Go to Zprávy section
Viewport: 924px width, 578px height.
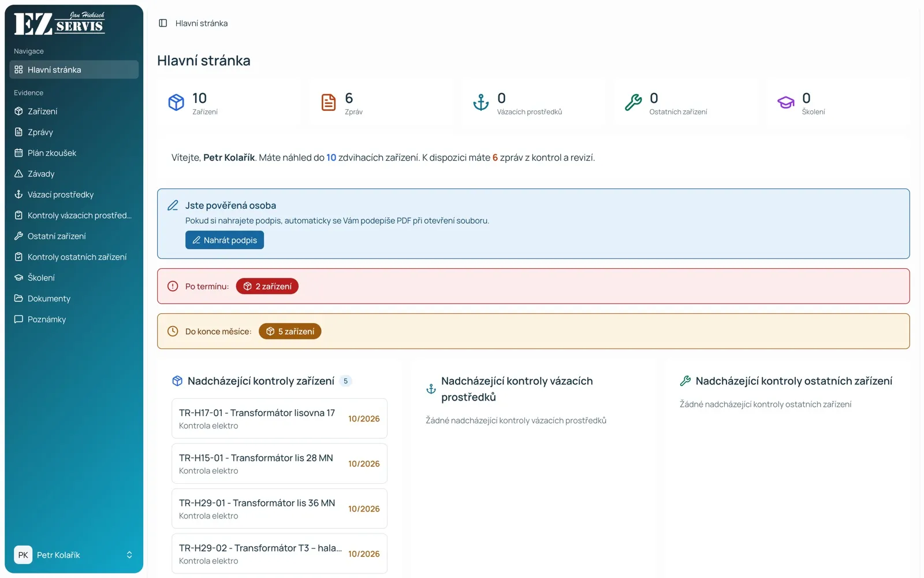[74, 132]
